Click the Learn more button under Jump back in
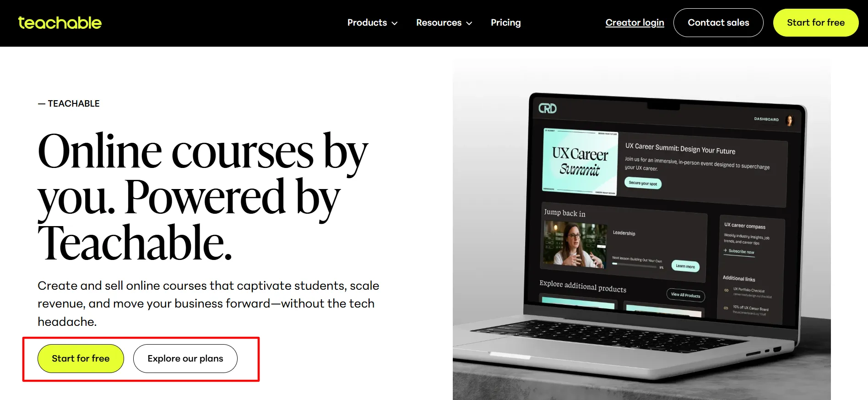Image resolution: width=868 pixels, height=400 pixels. [x=685, y=266]
